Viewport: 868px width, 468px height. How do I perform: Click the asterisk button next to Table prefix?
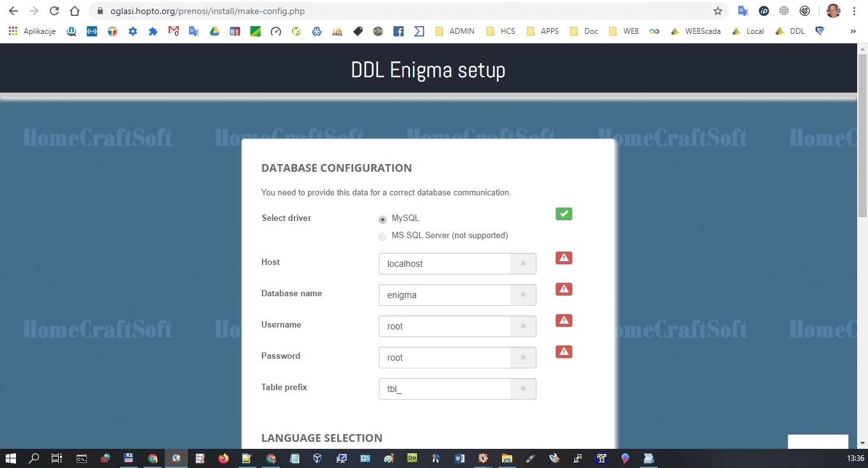click(x=523, y=389)
